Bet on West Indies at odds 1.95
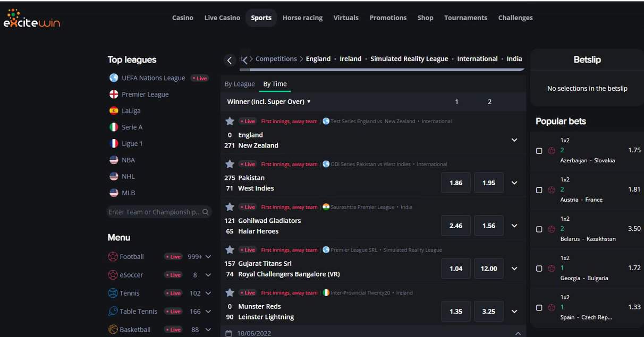This screenshot has height=337, width=644. (x=489, y=183)
